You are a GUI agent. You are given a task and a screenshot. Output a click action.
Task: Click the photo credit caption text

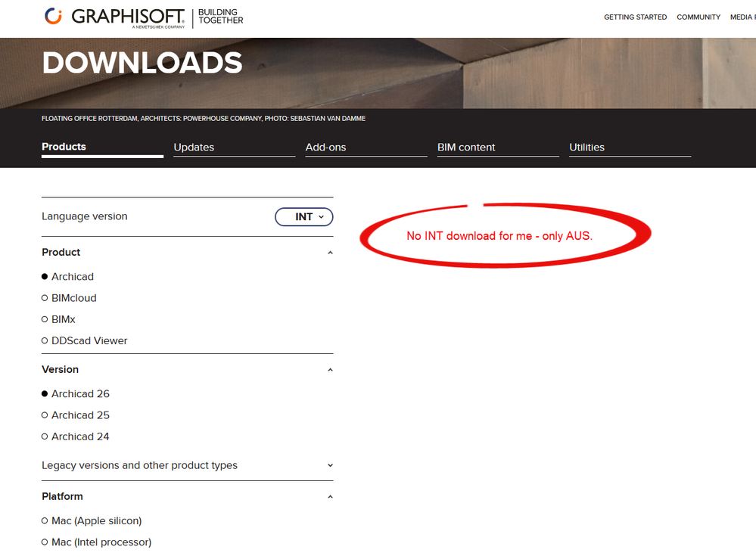coord(204,119)
